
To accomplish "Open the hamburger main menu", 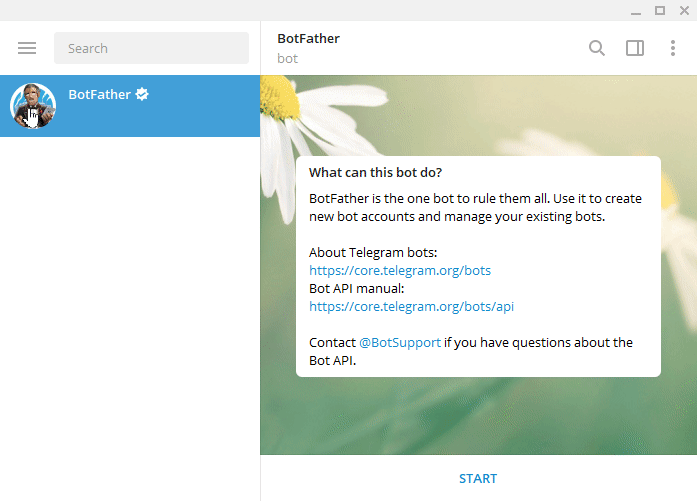I will coord(27,48).
